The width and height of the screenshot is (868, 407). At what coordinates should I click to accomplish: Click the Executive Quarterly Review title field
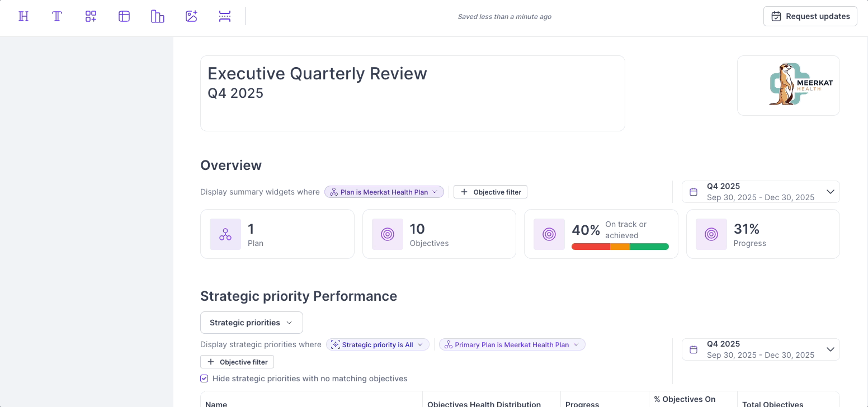[x=317, y=73]
